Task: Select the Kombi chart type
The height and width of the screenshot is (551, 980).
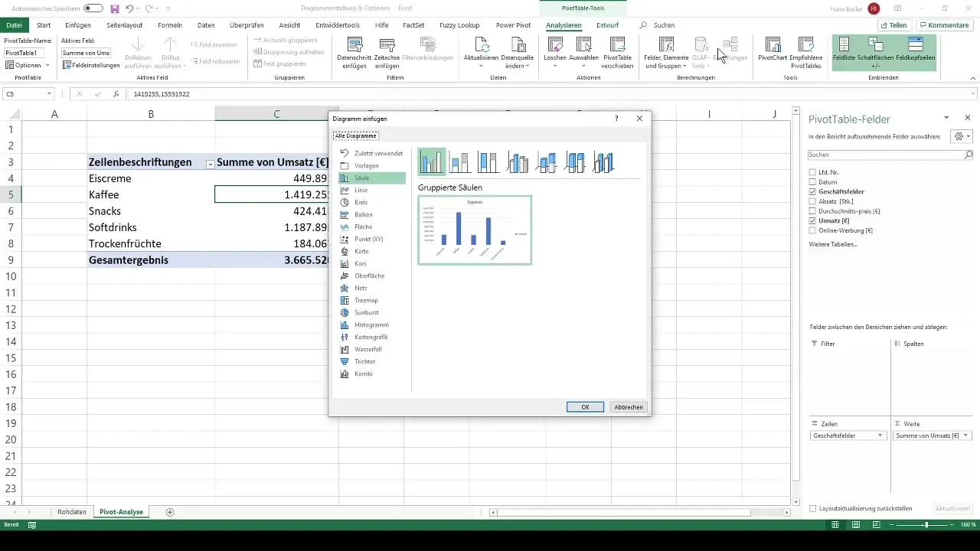Action: (x=372, y=373)
